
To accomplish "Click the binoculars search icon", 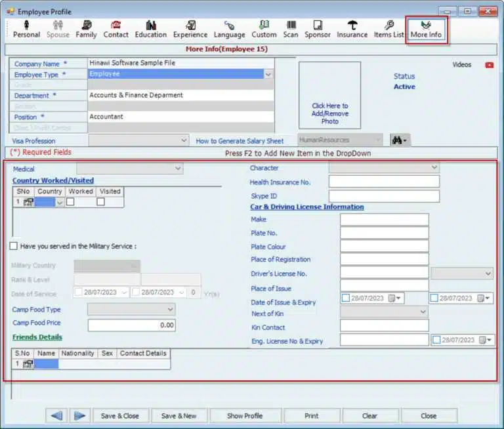I will click(x=399, y=140).
